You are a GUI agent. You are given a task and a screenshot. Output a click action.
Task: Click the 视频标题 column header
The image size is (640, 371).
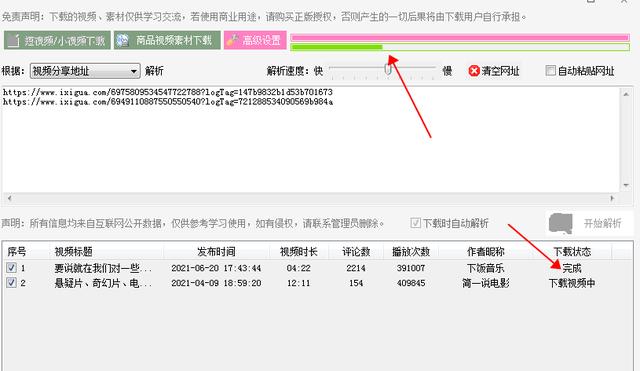pos(73,251)
